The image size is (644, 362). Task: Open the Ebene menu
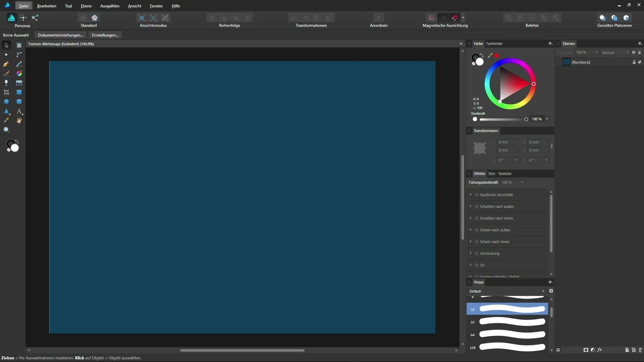coord(86,6)
